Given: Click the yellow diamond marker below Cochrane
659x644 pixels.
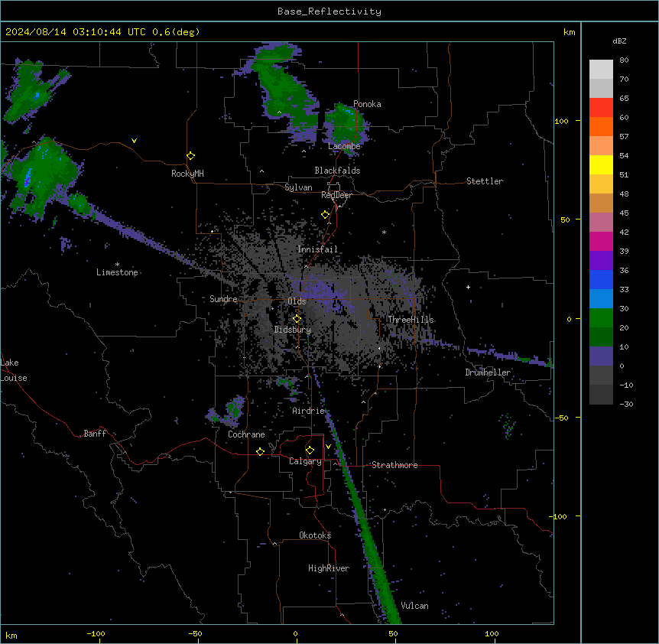Looking at the screenshot, I should [x=260, y=451].
